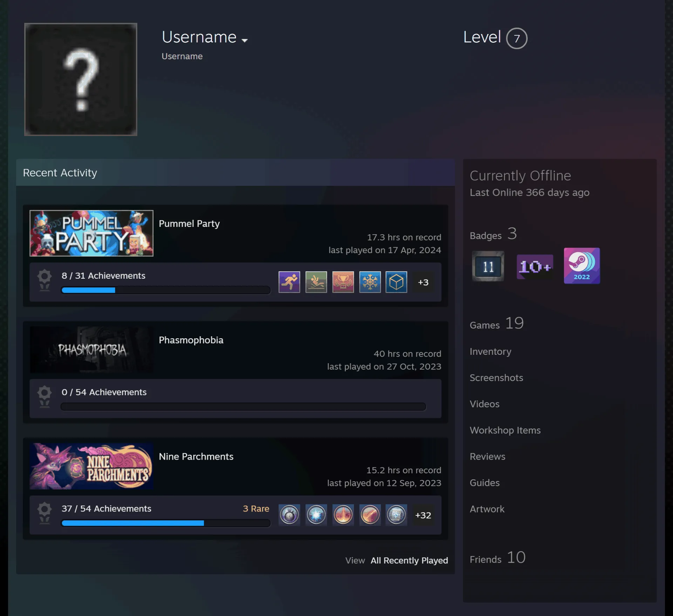
Task: Click the Pummel Party achievement progress bar
Action: pyautogui.click(x=165, y=290)
